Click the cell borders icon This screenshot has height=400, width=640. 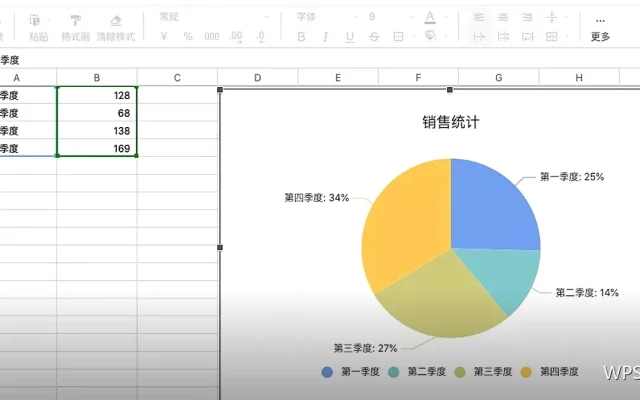398,37
